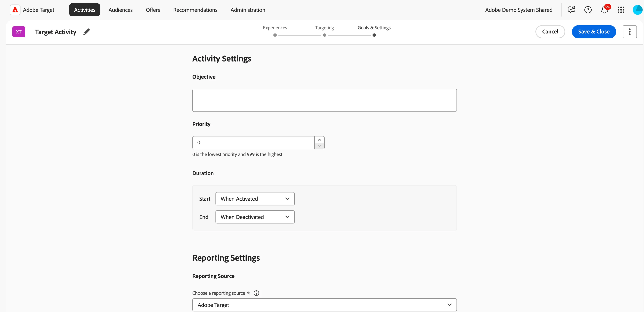Decrease priority with down stepper arrow
Viewport: 644px width, 312px height.
coord(319,146)
